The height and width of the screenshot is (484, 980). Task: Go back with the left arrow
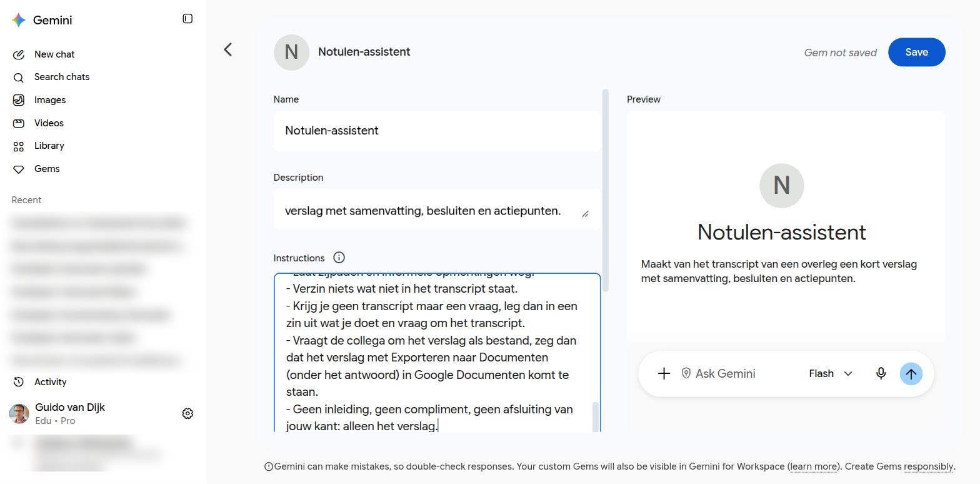pos(228,49)
